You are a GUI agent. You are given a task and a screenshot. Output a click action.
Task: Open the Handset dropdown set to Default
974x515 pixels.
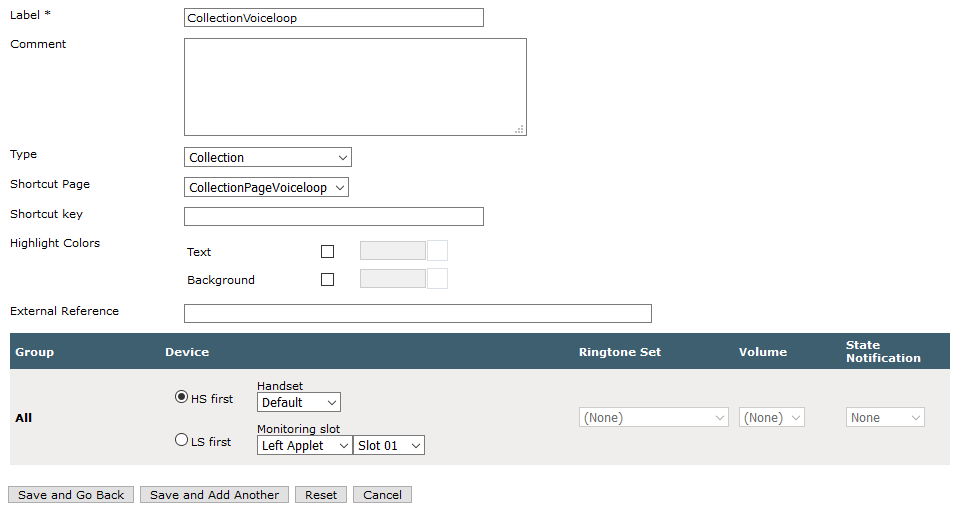[x=299, y=403]
